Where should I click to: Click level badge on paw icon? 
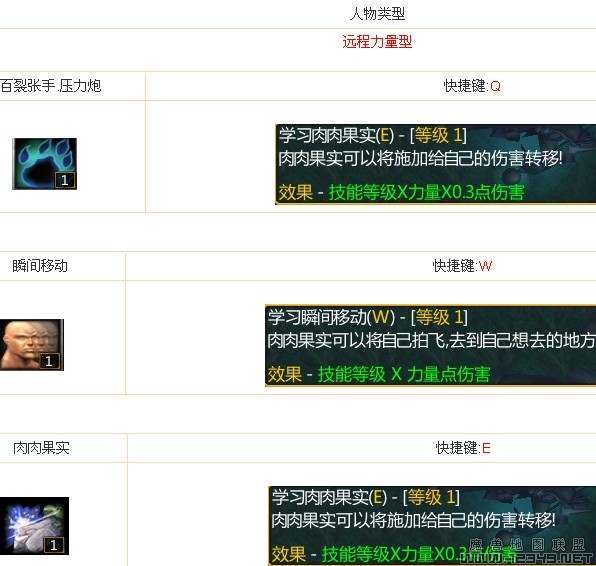pos(65,180)
